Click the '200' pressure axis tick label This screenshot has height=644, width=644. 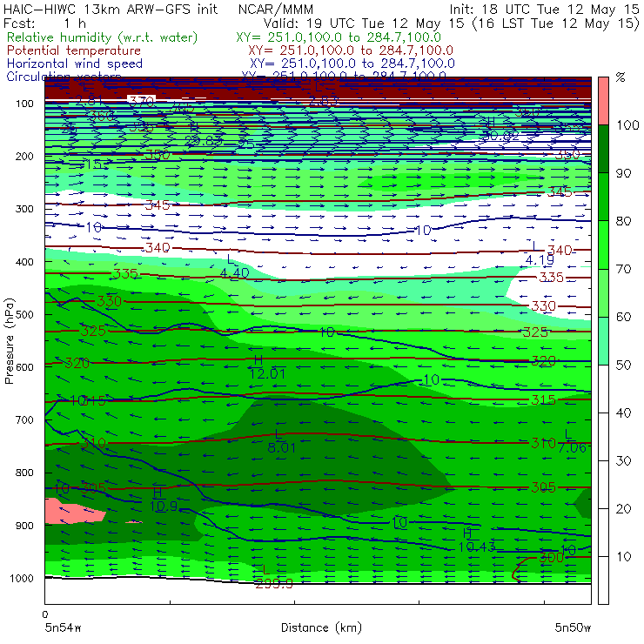point(24,156)
